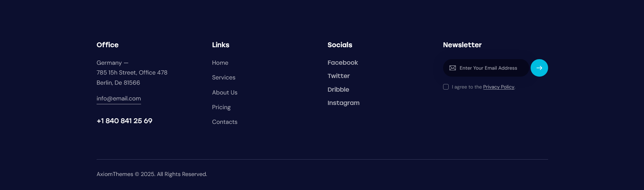The image size is (644, 190).
Task: Open the Facebook social link
Action: coord(343,63)
